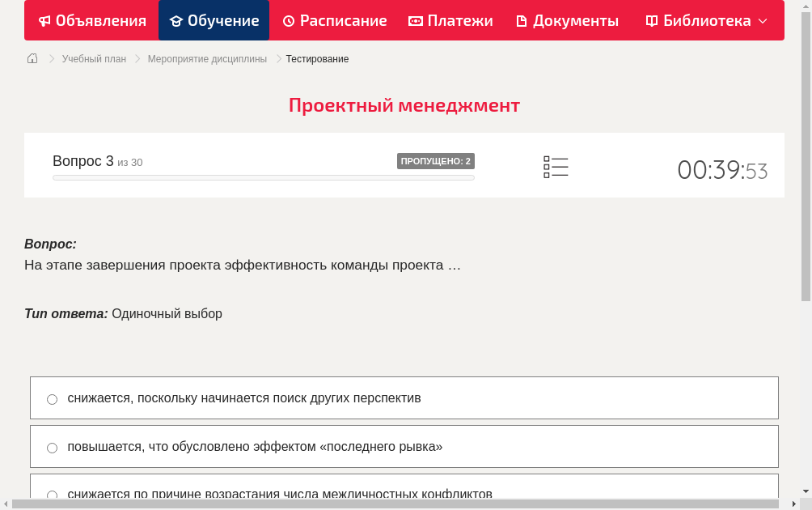Screen dimensions: 812x510
Task: Click the clock icon next to Расписание
Action: (288, 20)
